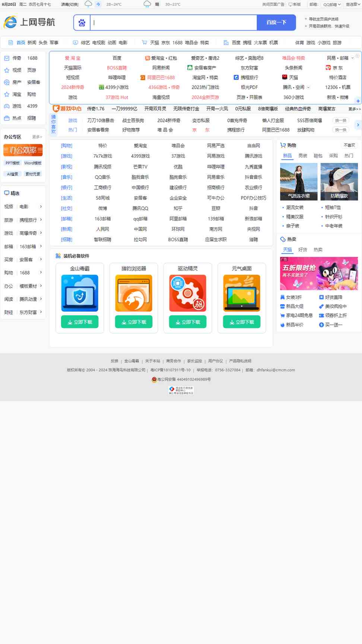Select the 新品 shopping tab

[288, 156]
